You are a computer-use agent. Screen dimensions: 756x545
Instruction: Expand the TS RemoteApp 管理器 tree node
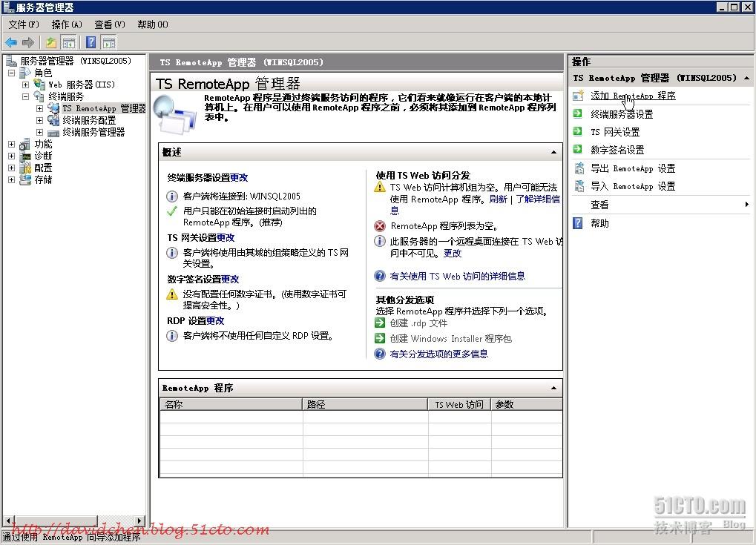(x=39, y=108)
